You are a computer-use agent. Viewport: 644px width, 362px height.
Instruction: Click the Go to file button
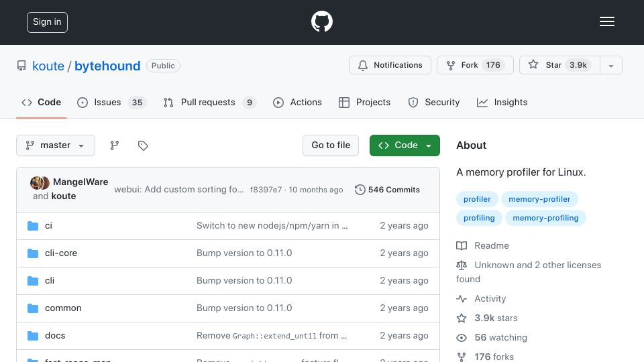331,145
